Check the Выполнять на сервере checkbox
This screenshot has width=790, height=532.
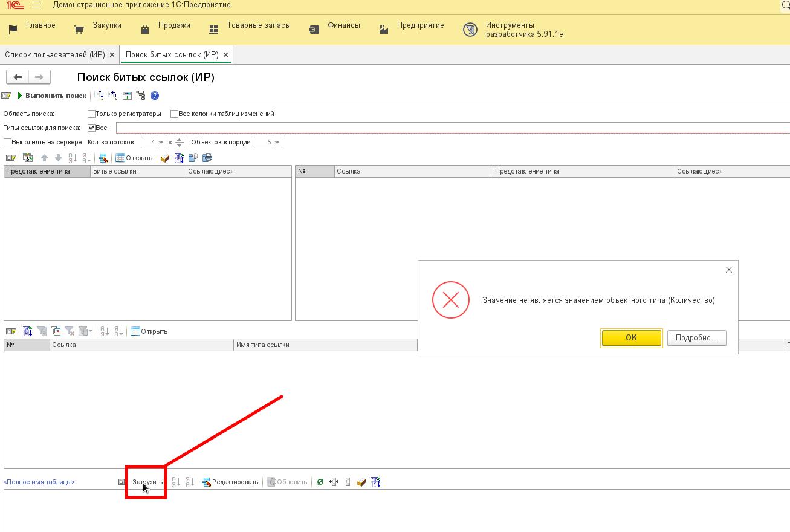click(8, 143)
